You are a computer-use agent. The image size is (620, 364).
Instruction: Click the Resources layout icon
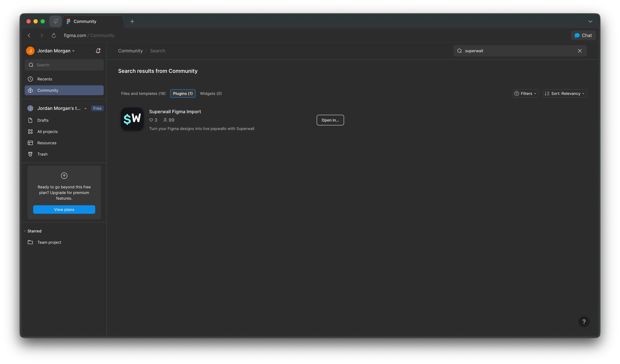pos(30,143)
